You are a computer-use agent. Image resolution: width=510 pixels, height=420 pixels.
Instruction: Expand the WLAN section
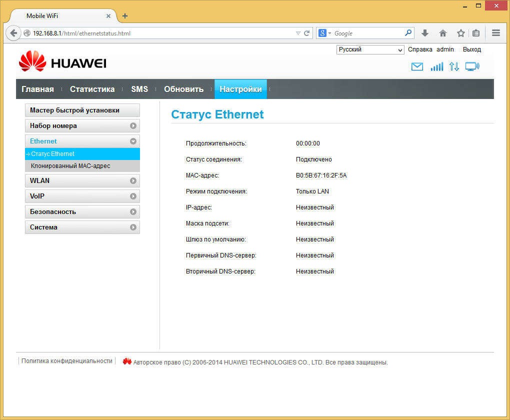(x=82, y=181)
